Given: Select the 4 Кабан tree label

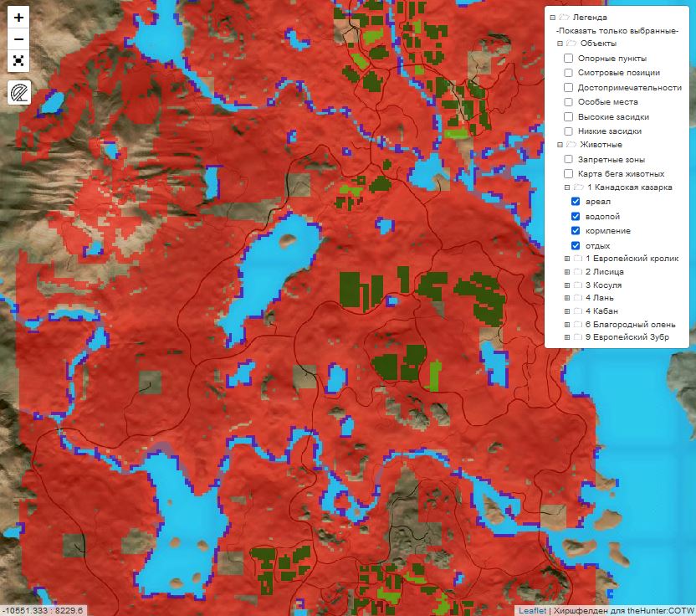Looking at the screenshot, I should tap(602, 311).
